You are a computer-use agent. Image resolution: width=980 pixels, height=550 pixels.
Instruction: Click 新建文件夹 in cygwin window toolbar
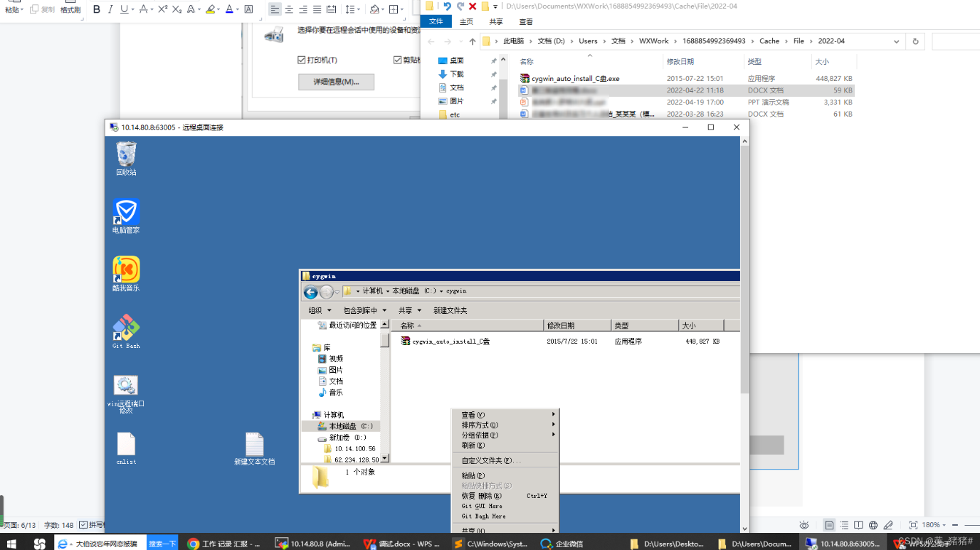click(451, 310)
